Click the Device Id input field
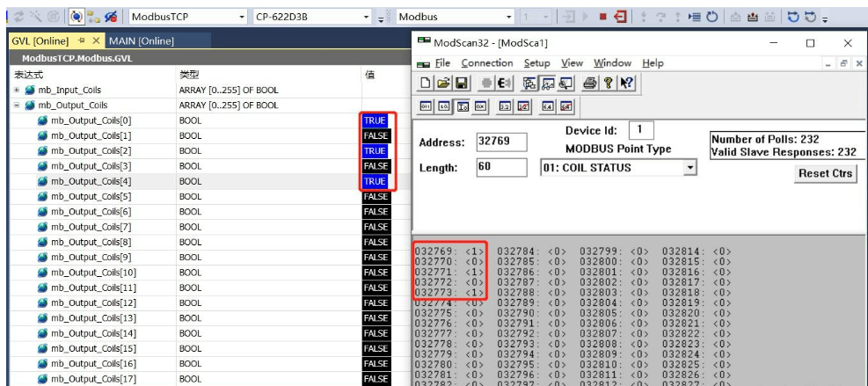 click(x=642, y=131)
